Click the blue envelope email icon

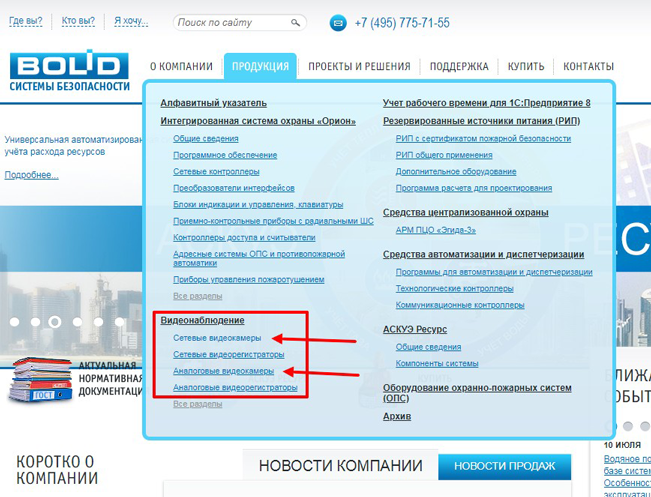click(337, 22)
